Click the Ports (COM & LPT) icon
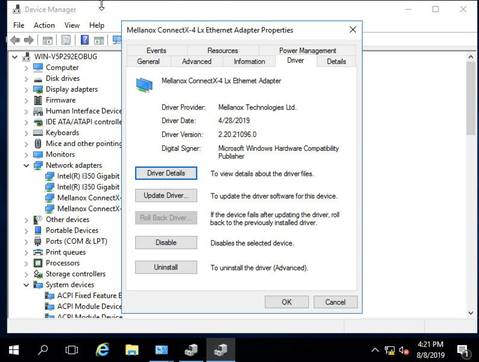 38,241
